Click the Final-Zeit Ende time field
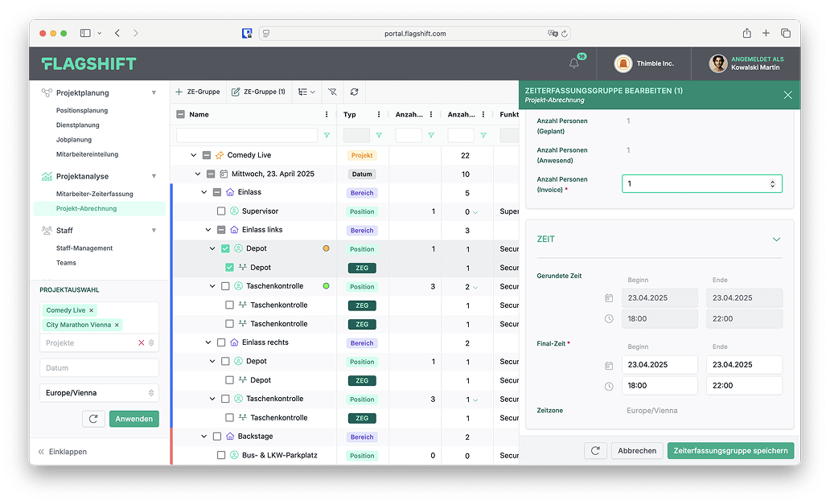The image size is (830, 504). click(x=743, y=385)
